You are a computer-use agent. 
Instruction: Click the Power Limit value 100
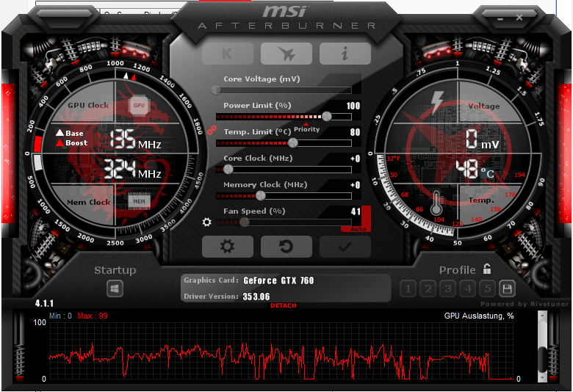point(353,106)
